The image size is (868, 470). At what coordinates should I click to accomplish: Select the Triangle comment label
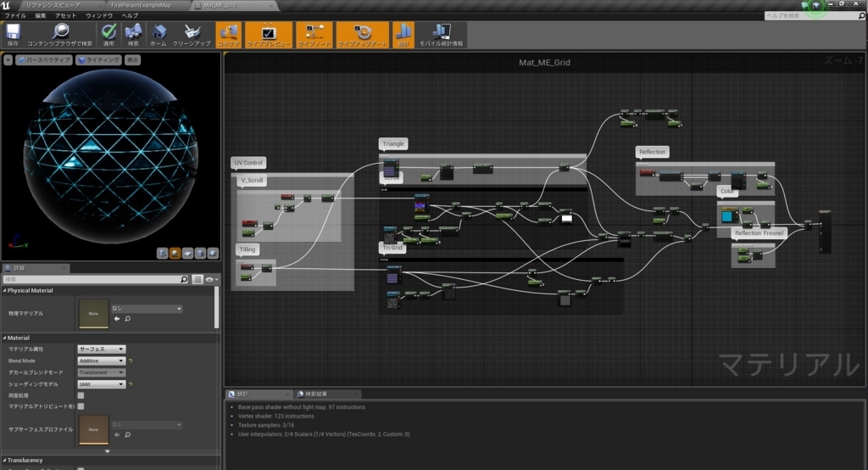tap(393, 143)
